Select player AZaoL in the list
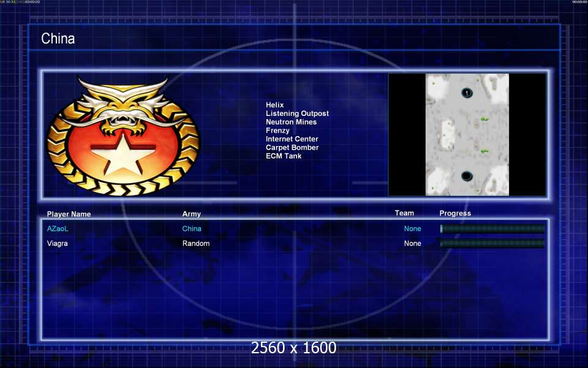The width and height of the screenshot is (588, 368). tap(58, 228)
